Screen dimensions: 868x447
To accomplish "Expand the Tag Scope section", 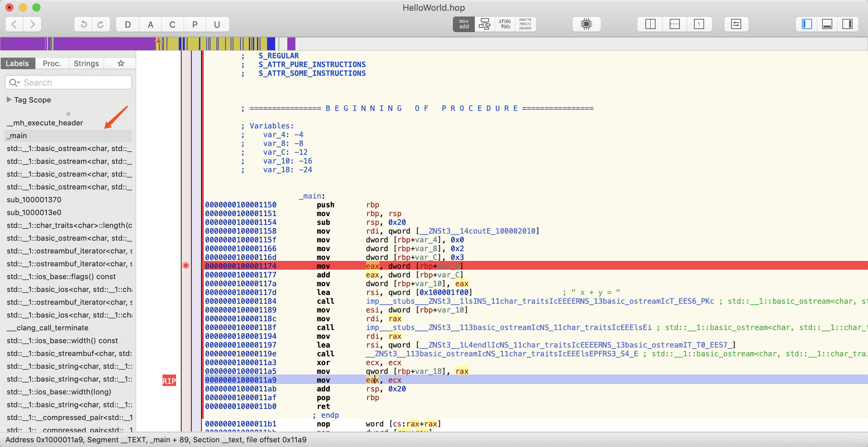I will [x=9, y=100].
